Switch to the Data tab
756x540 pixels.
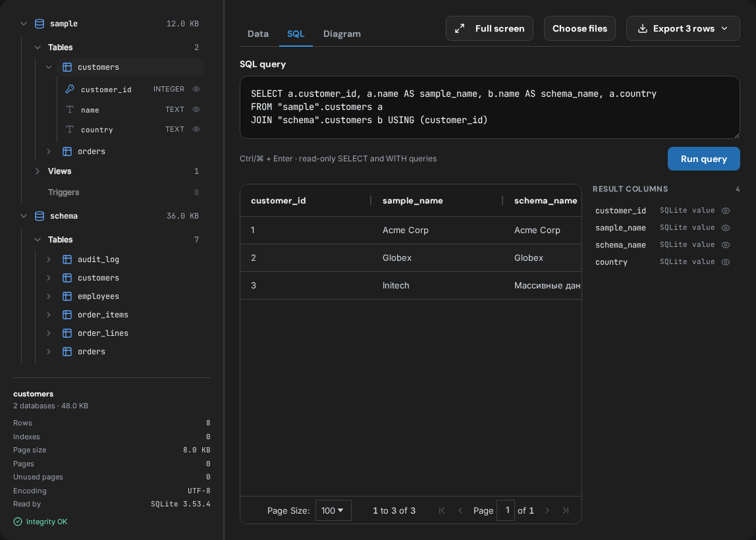coord(258,34)
